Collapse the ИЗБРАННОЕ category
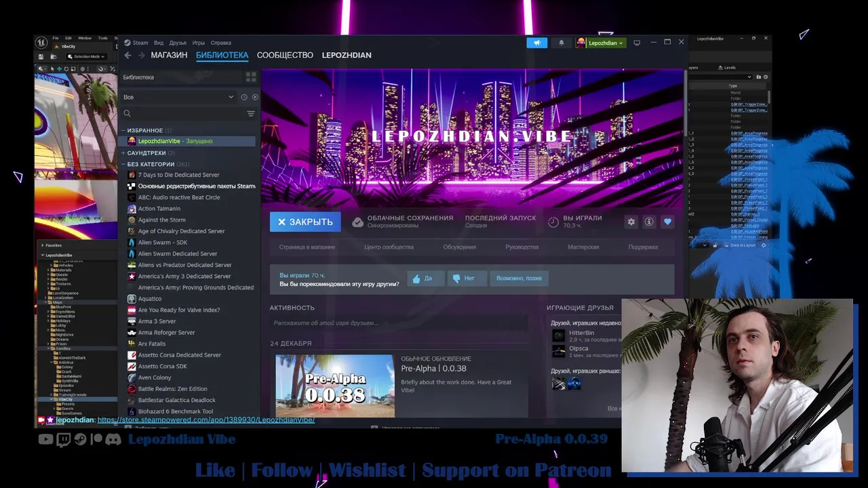 pyautogui.click(x=123, y=130)
